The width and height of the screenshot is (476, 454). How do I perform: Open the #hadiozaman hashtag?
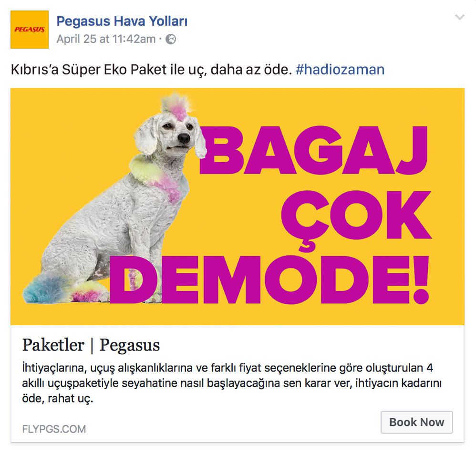point(340,70)
